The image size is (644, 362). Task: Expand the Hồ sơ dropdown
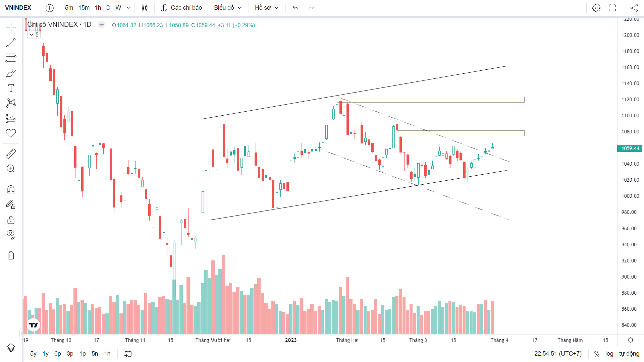pyautogui.click(x=267, y=8)
